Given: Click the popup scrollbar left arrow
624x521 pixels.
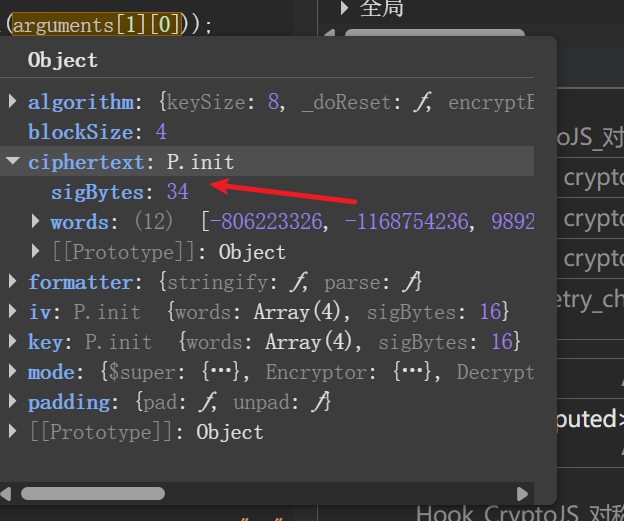Looking at the screenshot, I should pos(8,493).
